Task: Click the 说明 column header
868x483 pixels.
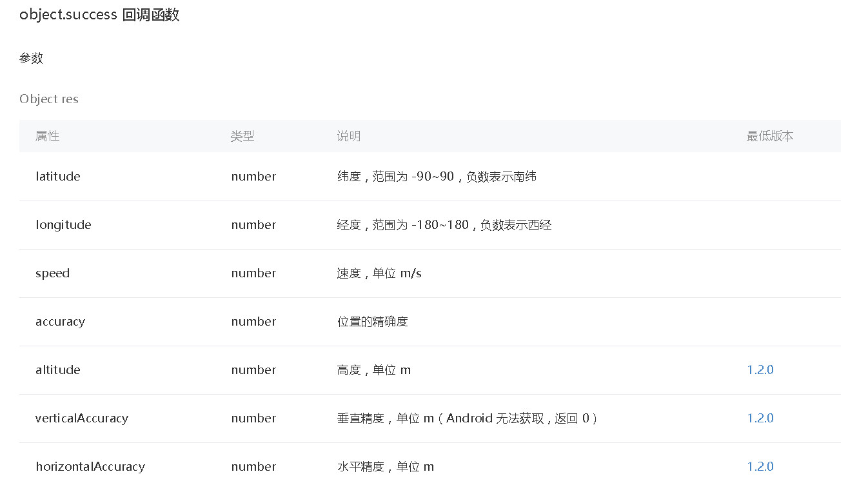Action: (349, 136)
